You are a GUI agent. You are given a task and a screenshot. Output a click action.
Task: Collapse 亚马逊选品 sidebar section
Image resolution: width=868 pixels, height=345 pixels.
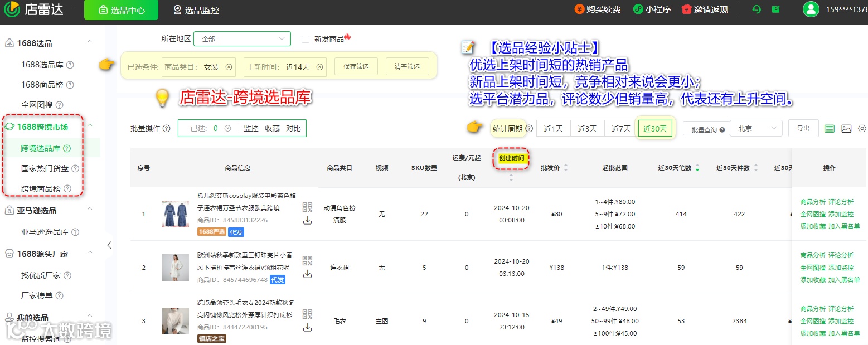90,210
